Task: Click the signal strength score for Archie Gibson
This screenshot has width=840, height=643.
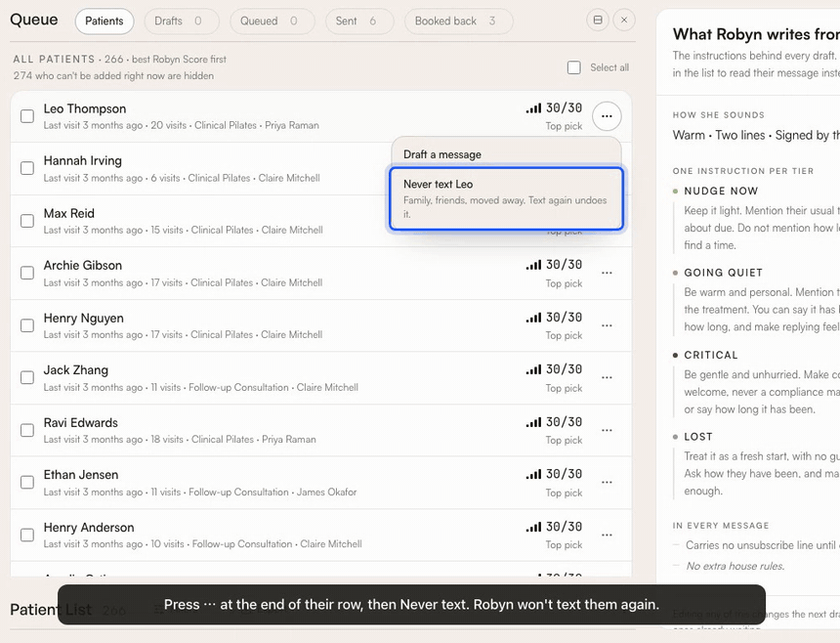Action: click(x=554, y=265)
